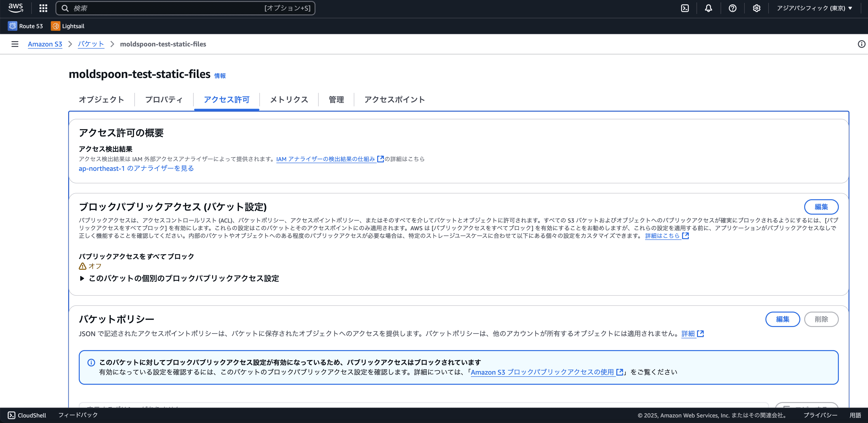Open the 管理 tab
The height and width of the screenshot is (423, 868).
point(336,100)
